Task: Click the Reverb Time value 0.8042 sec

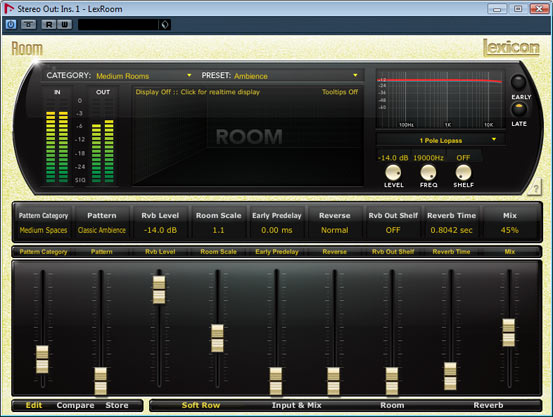Action: point(451,230)
